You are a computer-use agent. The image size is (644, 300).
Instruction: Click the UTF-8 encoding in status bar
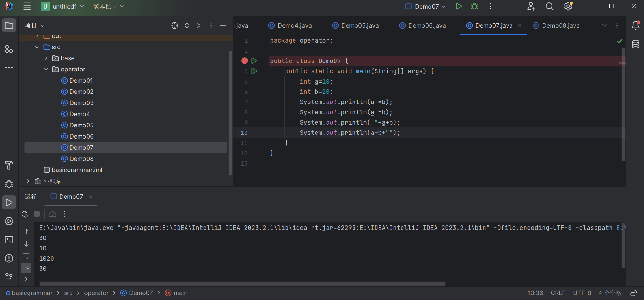582,293
